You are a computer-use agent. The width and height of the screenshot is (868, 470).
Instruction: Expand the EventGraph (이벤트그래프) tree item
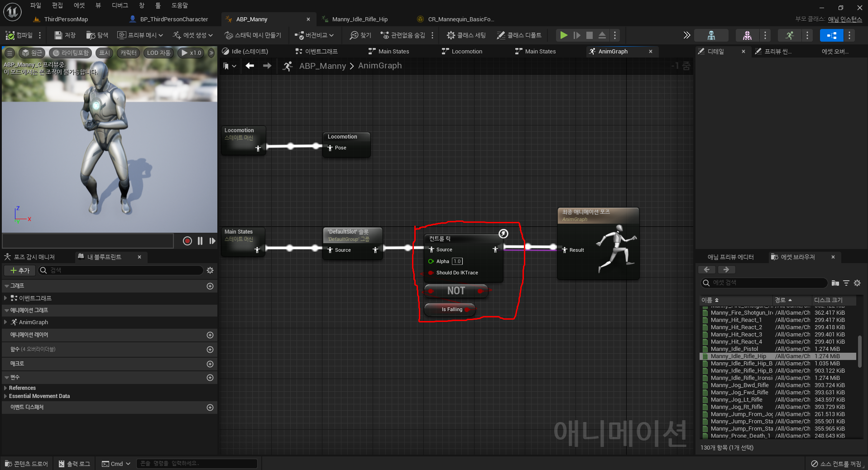[5, 298]
